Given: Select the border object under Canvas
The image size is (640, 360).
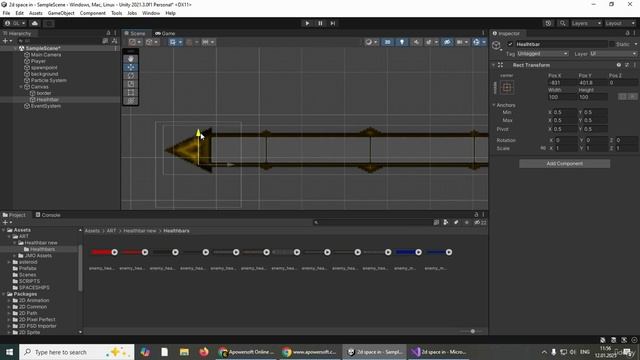Looking at the screenshot, I should click(44, 93).
